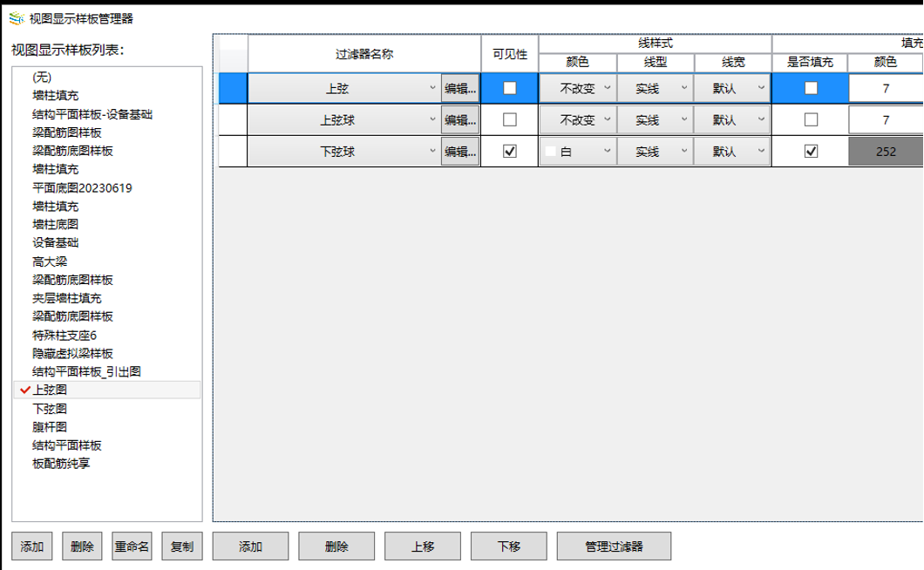The image size is (924, 570).
Task: Click the app icon in title bar
Action: click(x=16, y=18)
